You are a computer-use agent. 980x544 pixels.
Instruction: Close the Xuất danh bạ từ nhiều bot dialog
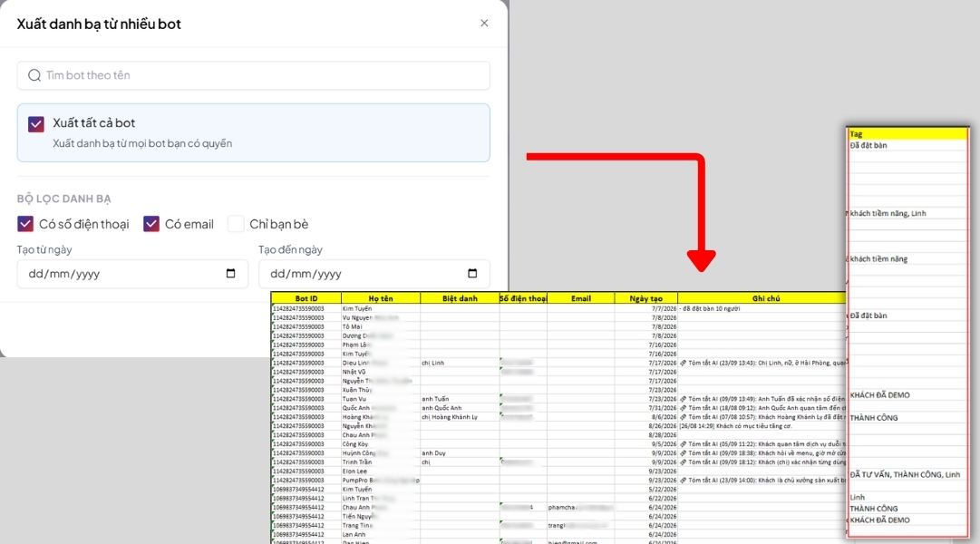coord(484,24)
